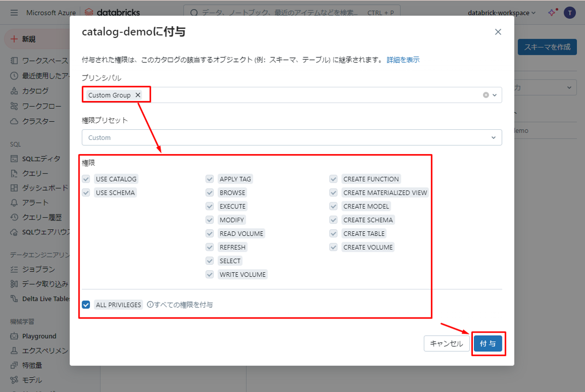This screenshot has height=392, width=585.
Task: Click the info icon beside ALL PRIVILEGES
Action: 150,305
